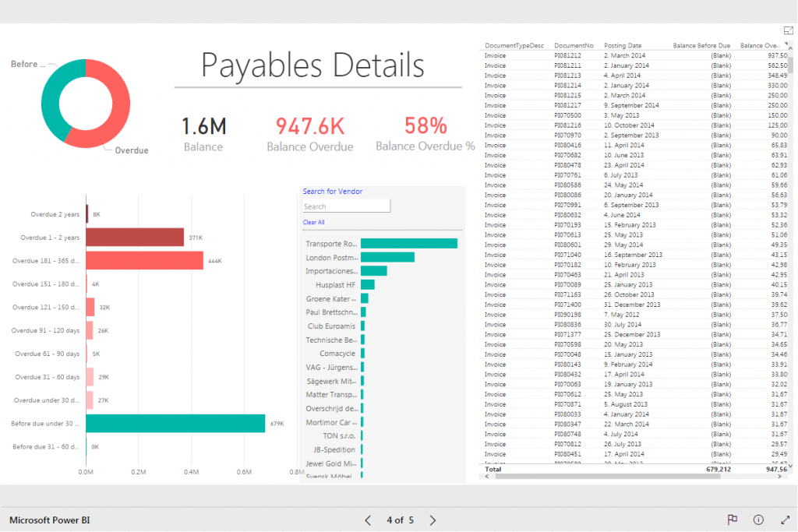Viewport: 798px width, 532px height.
Task: Click the Balance Before Due column header
Action: pos(701,47)
